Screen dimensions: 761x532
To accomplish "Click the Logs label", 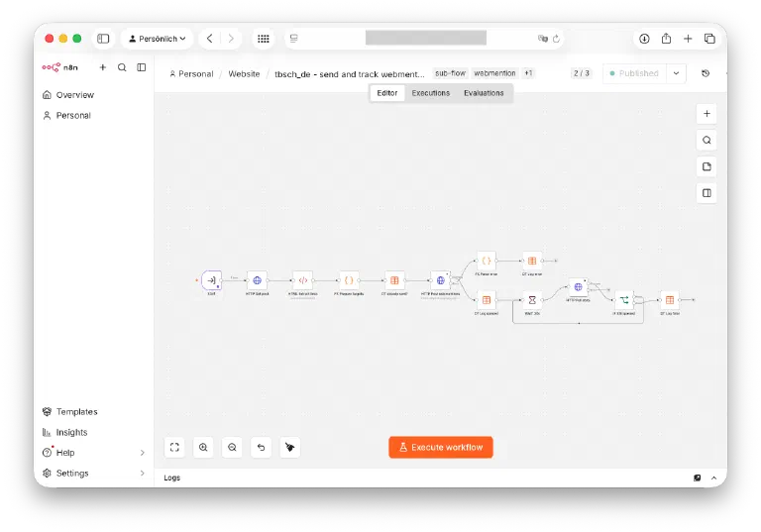I will [x=171, y=478].
